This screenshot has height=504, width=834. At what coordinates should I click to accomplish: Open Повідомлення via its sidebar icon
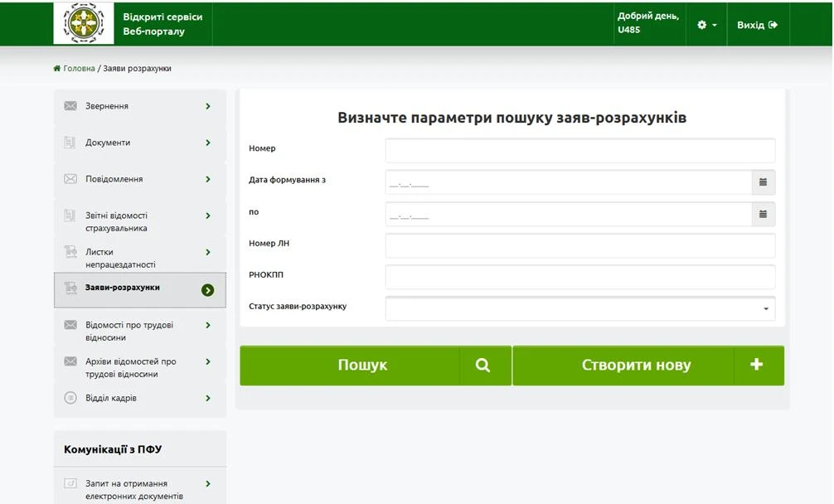(x=71, y=179)
